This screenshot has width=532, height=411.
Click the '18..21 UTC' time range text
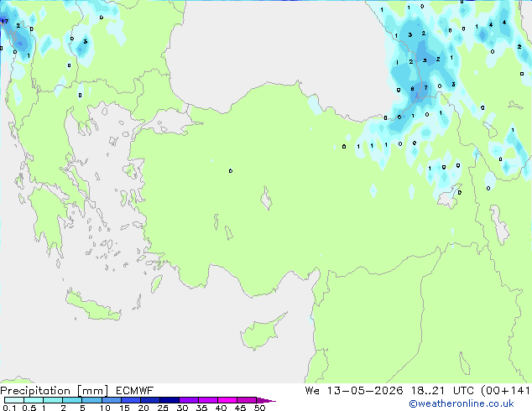click(x=444, y=391)
